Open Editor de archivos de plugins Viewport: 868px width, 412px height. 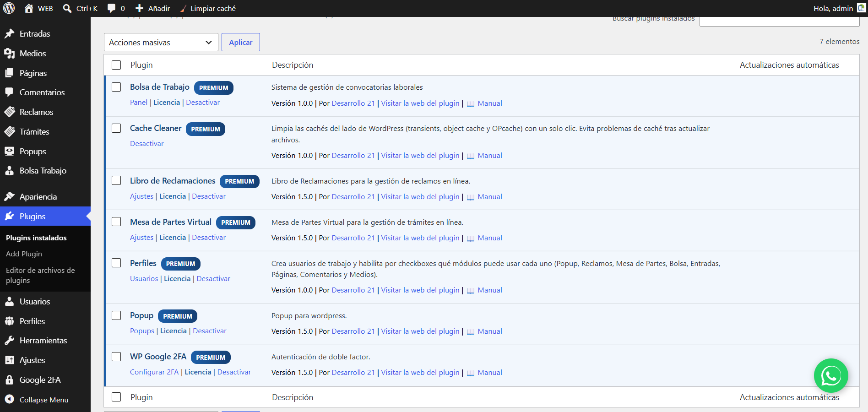coord(40,275)
